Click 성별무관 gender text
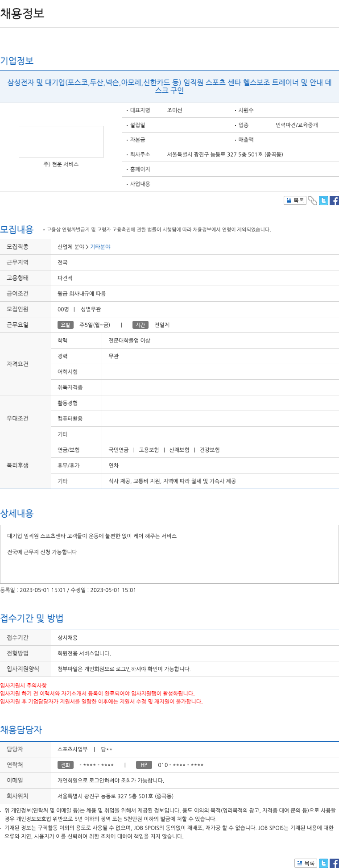Image resolution: width=339 pixels, height=868 pixels. point(91,309)
